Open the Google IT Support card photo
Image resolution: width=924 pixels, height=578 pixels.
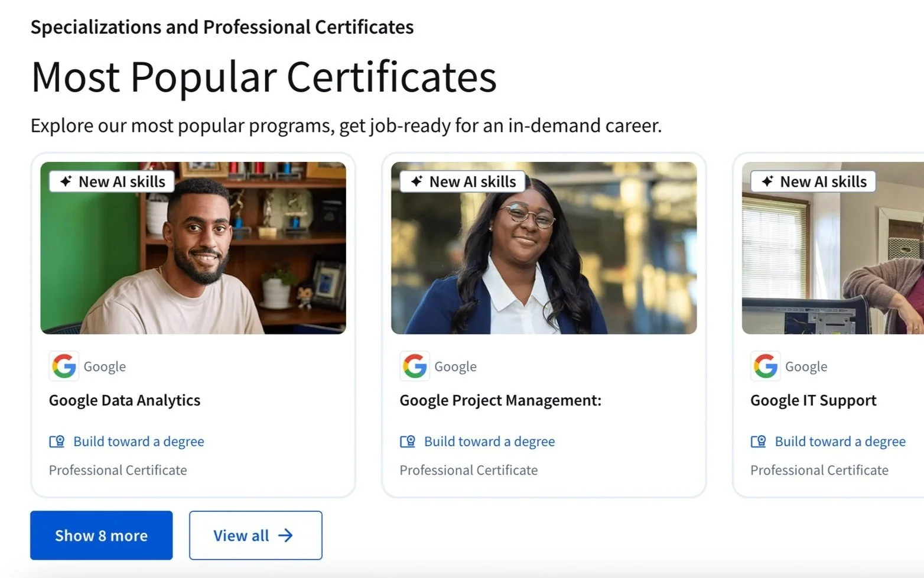(x=833, y=248)
